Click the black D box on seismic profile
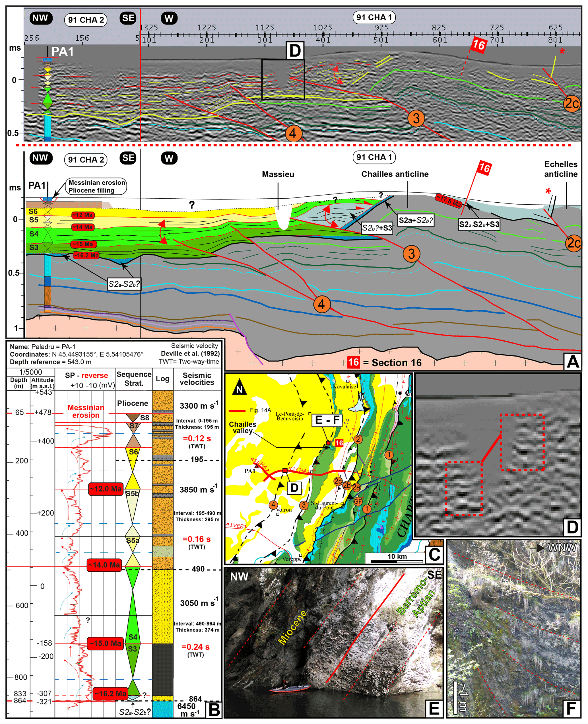588x724 pixels. [x=295, y=51]
